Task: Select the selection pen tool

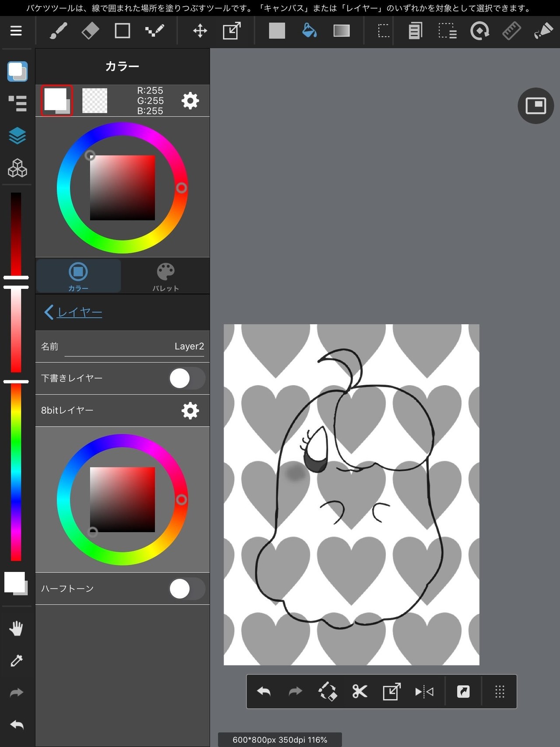Action: (448, 31)
